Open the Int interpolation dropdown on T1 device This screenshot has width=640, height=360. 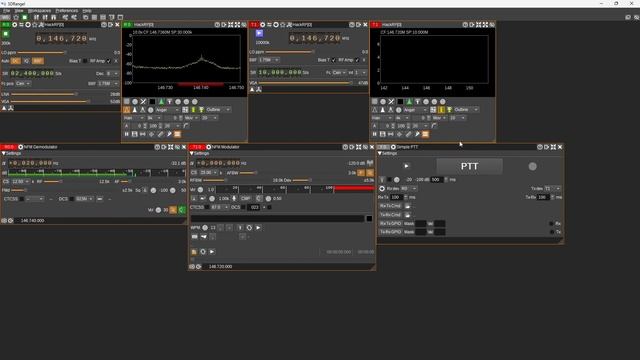point(360,72)
